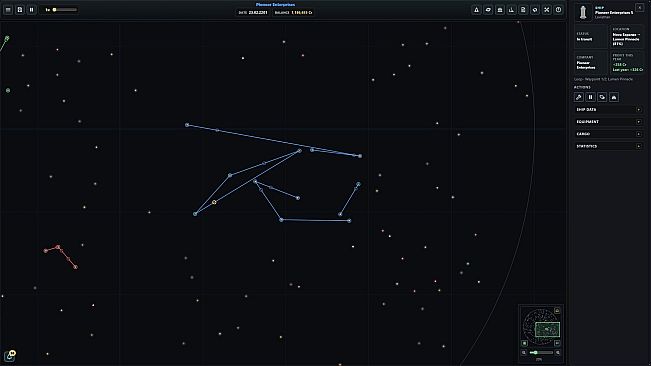This screenshot has height=366, width=651.
Task: Toggle the minimap bottom-right button
Action: (557, 343)
